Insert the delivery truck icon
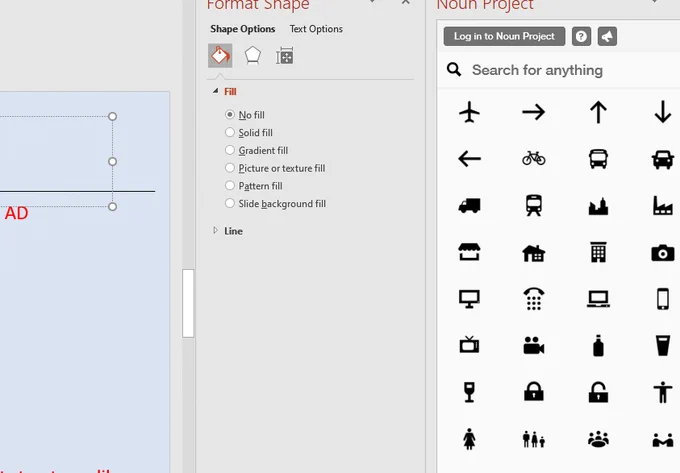The image size is (680, 473). pos(469,206)
